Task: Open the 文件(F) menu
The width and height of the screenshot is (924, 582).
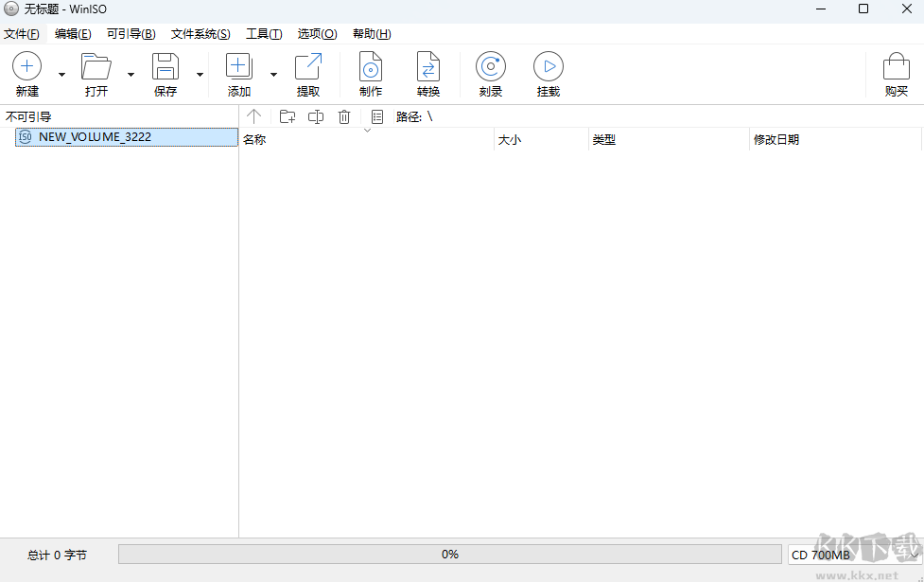Action: pyautogui.click(x=22, y=34)
